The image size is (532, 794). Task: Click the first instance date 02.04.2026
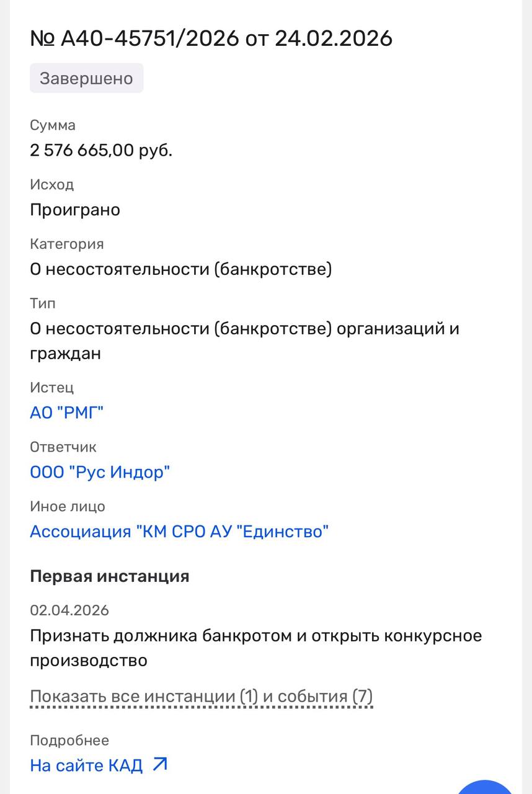click(69, 610)
